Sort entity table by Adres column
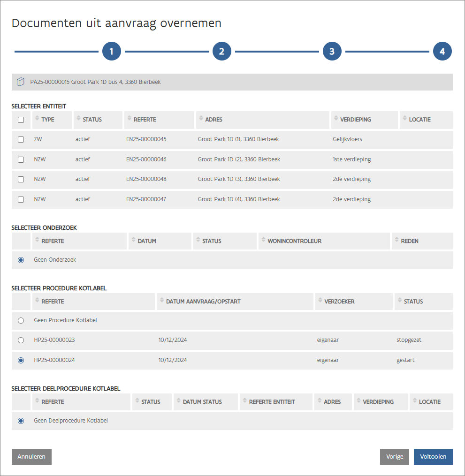Viewport: 465px width, 476px height. point(213,120)
